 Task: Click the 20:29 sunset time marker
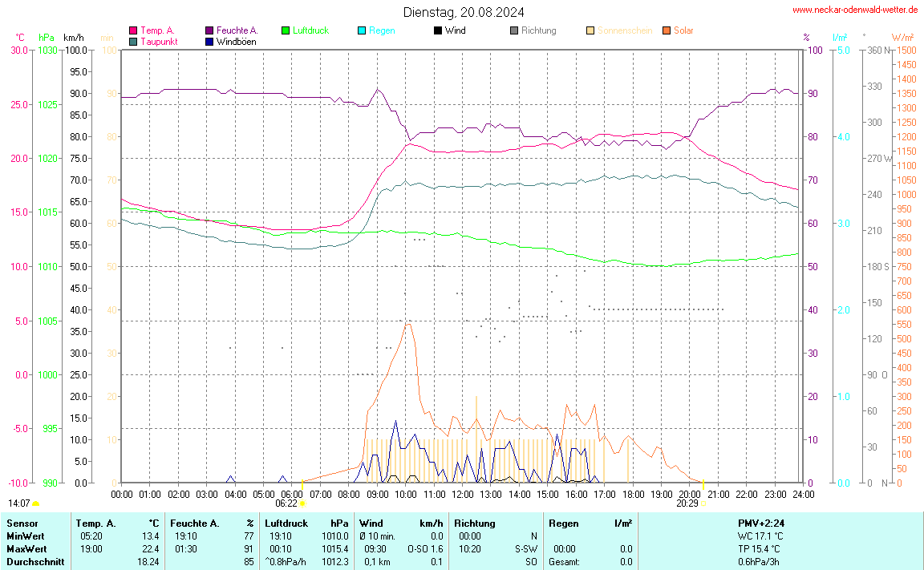687,503
